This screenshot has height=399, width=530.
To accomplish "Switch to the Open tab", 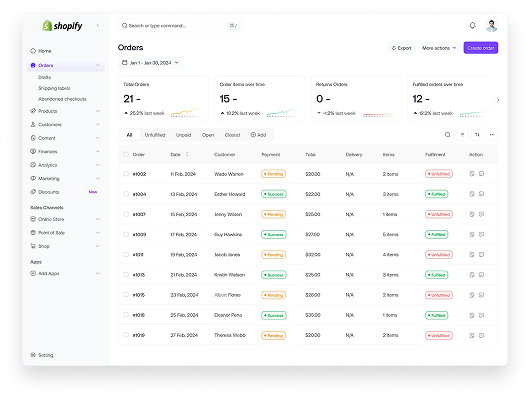I will 208,135.
